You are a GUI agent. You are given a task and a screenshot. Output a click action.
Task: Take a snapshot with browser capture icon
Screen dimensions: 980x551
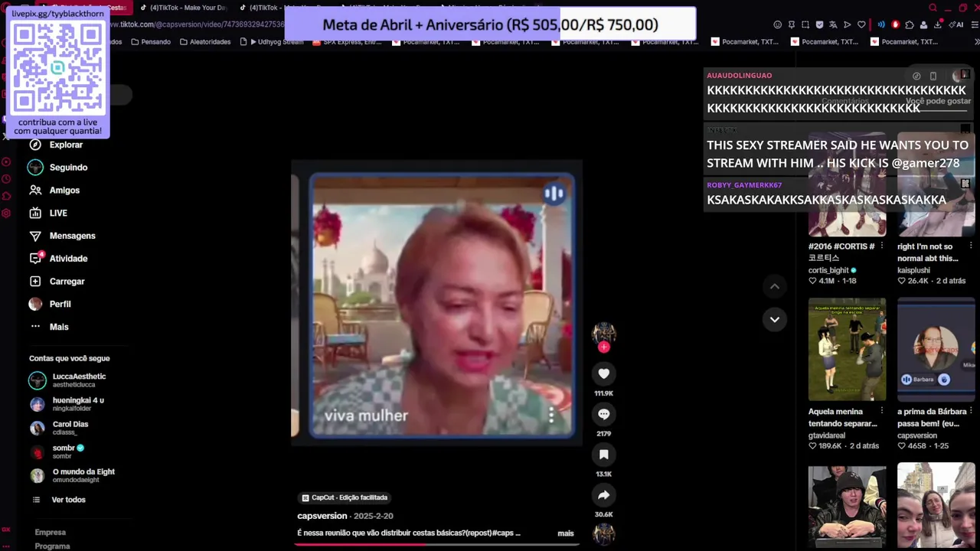[805, 24]
